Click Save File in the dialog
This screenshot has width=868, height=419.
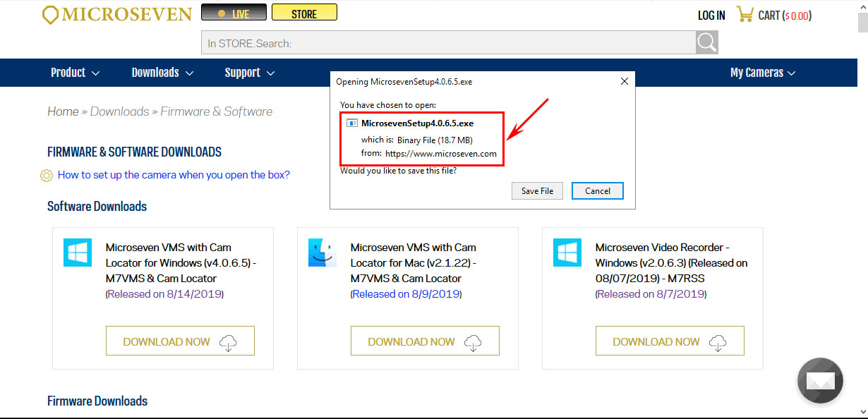point(537,191)
